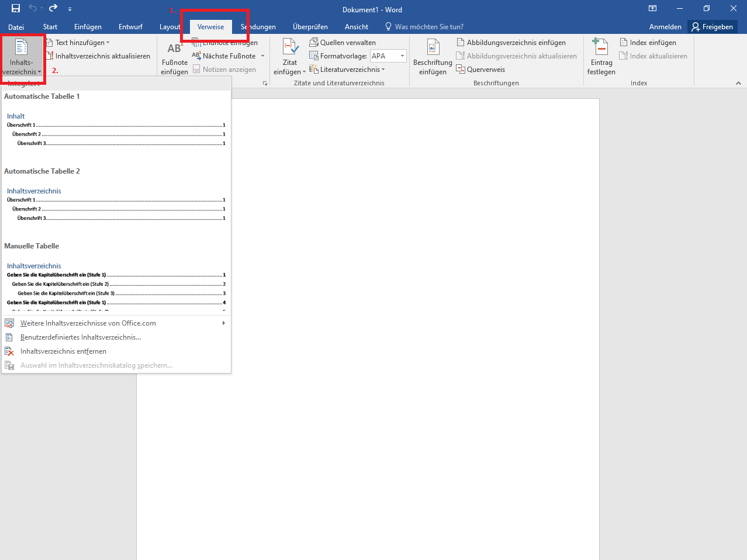Open the Formatvorlage APA combo box
This screenshot has width=747, height=560.
[x=388, y=56]
